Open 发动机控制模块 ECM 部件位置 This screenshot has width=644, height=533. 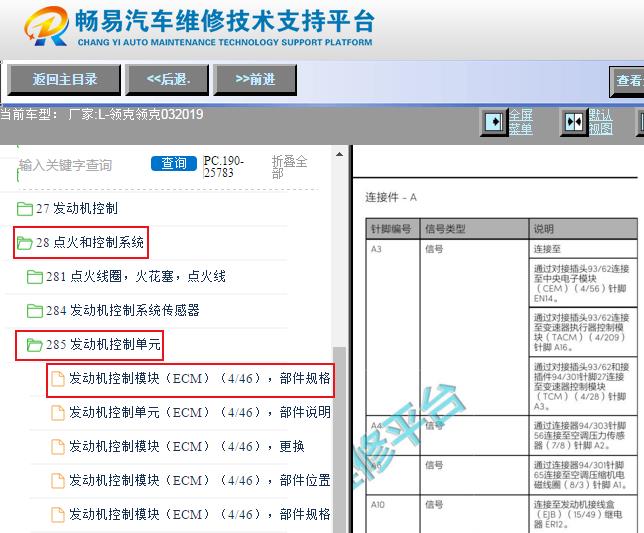(x=200, y=481)
